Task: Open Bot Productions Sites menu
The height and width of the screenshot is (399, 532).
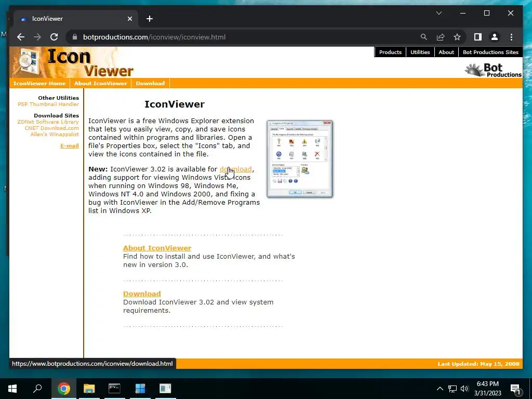Action: pyautogui.click(x=490, y=52)
